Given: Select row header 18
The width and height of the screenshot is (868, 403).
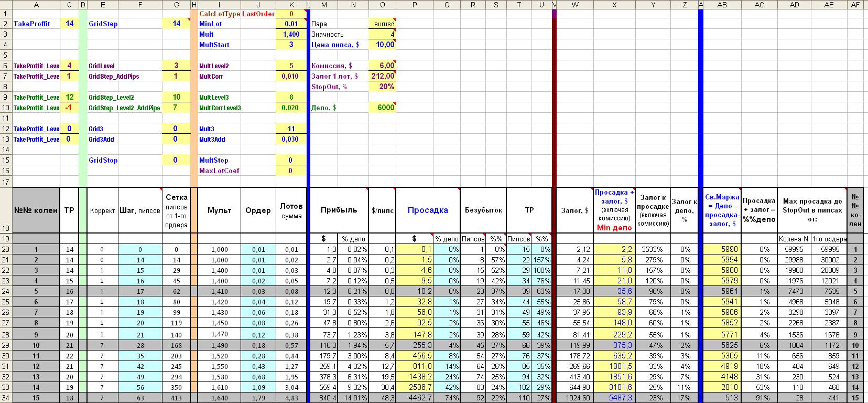Looking at the screenshot, I should point(6,210).
